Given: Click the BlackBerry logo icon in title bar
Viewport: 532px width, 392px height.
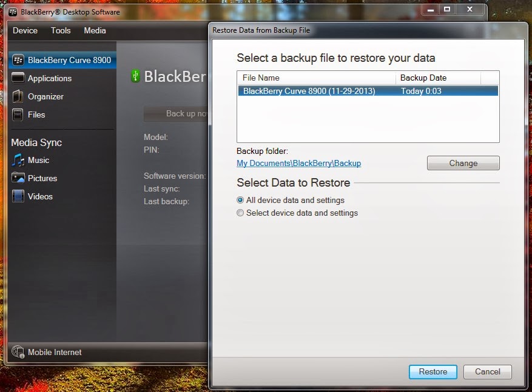Looking at the screenshot, I should click(x=13, y=12).
